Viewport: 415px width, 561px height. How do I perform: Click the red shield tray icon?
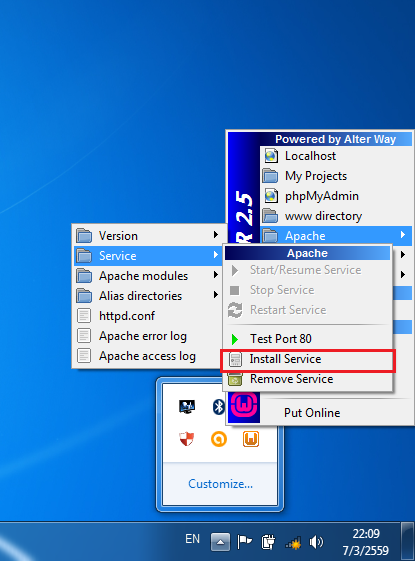pos(187,439)
